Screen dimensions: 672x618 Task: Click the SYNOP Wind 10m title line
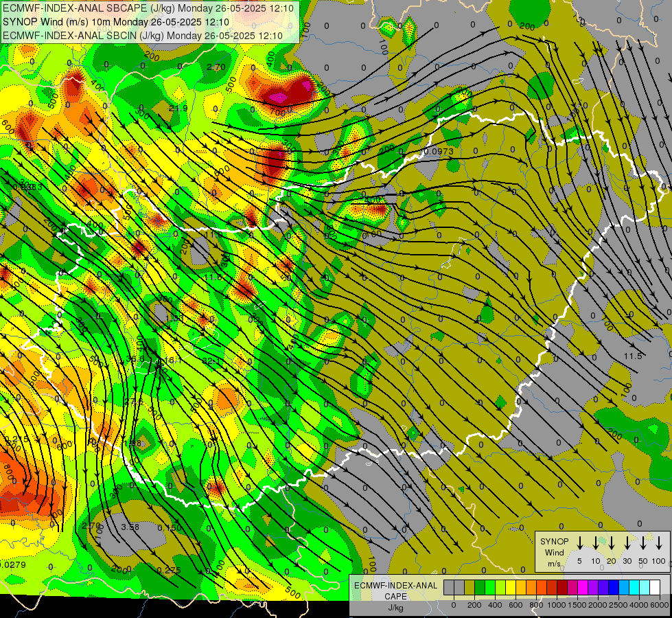[116, 22]
